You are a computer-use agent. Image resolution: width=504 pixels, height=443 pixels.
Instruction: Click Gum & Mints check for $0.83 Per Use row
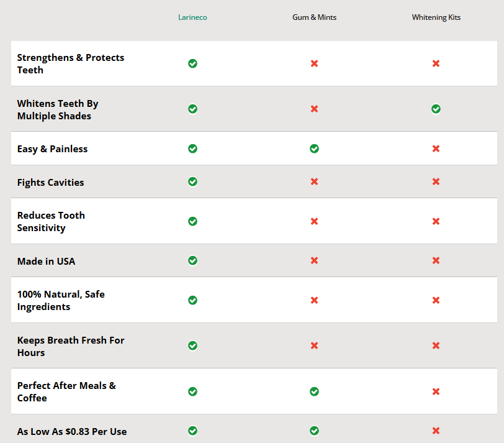[314, 431]
